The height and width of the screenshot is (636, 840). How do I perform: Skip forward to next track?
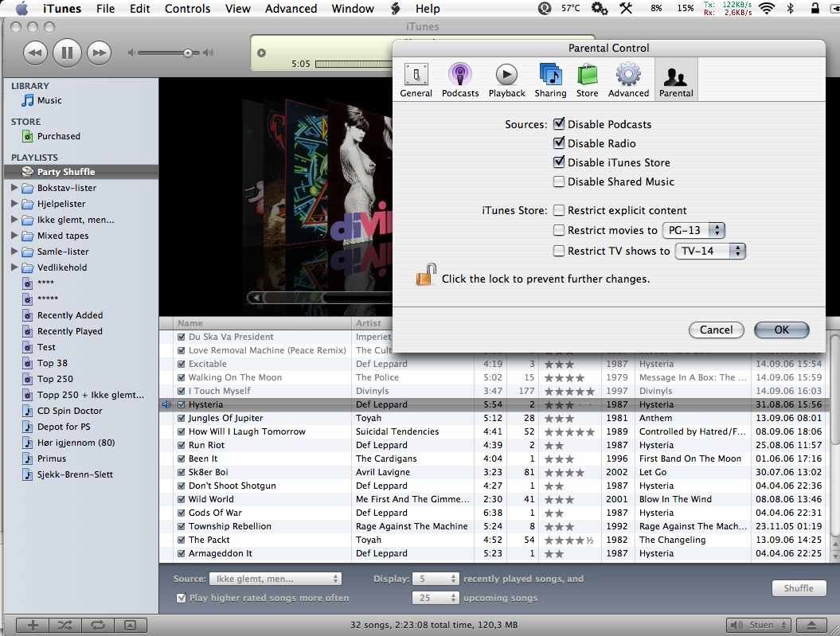(99, 53)
